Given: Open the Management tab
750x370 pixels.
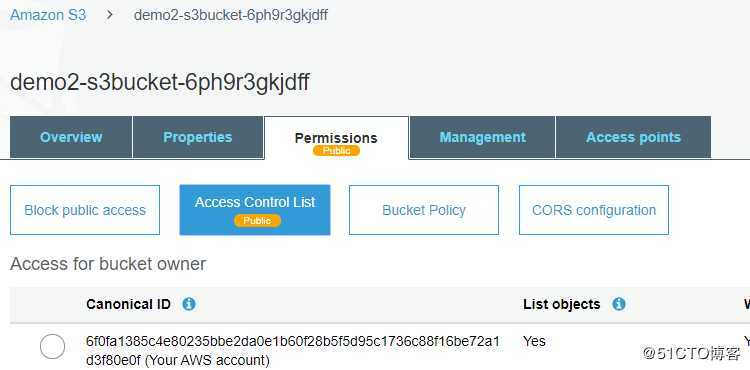Looking at the screenshot, I should click(482, 137).
